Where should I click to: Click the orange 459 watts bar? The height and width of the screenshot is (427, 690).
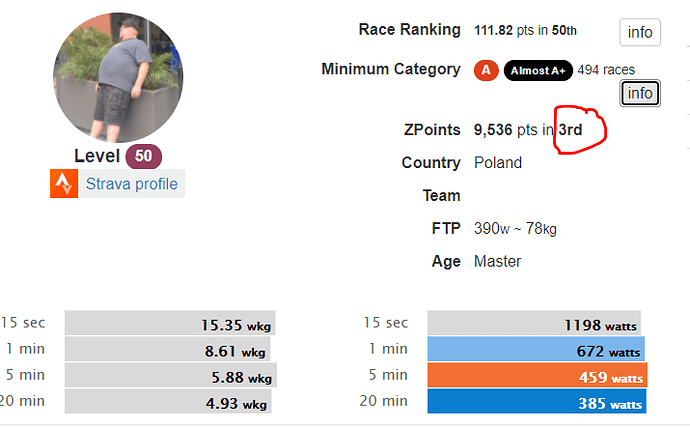[537, 375]
